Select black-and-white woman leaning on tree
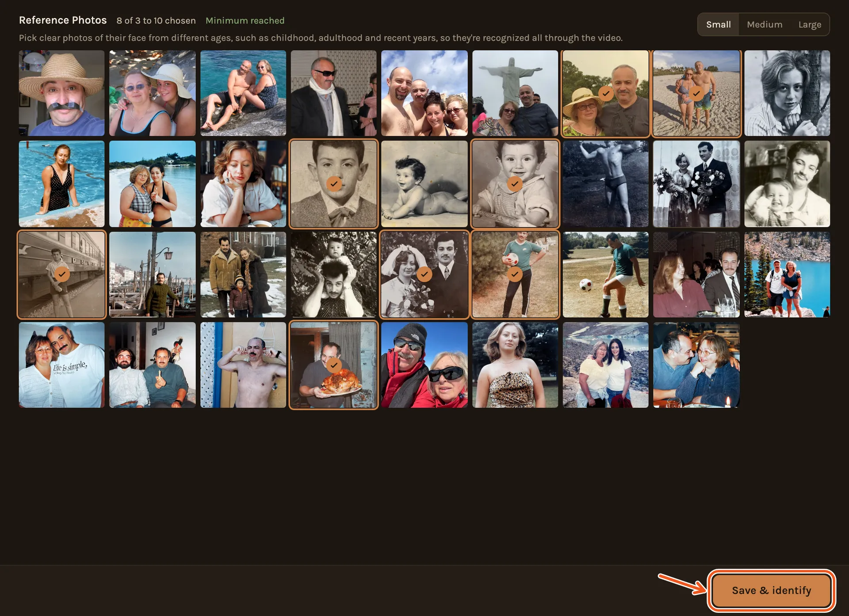Screen dimensions: 849x616 (x=787, y=93)
